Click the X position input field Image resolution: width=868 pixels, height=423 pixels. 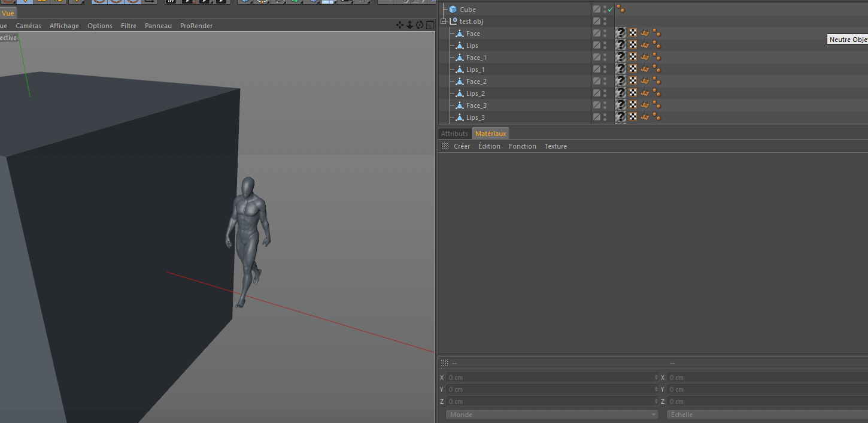pos(551,377)
